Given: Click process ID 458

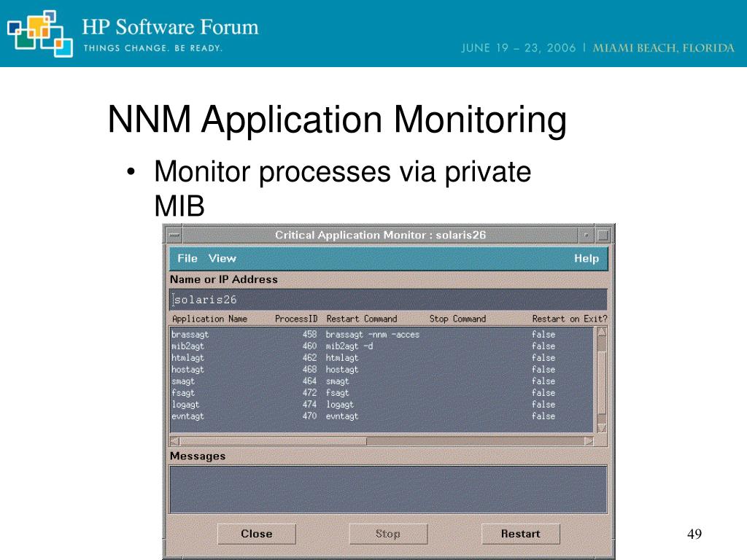Looking at the screenshot, I should point(309,334).
